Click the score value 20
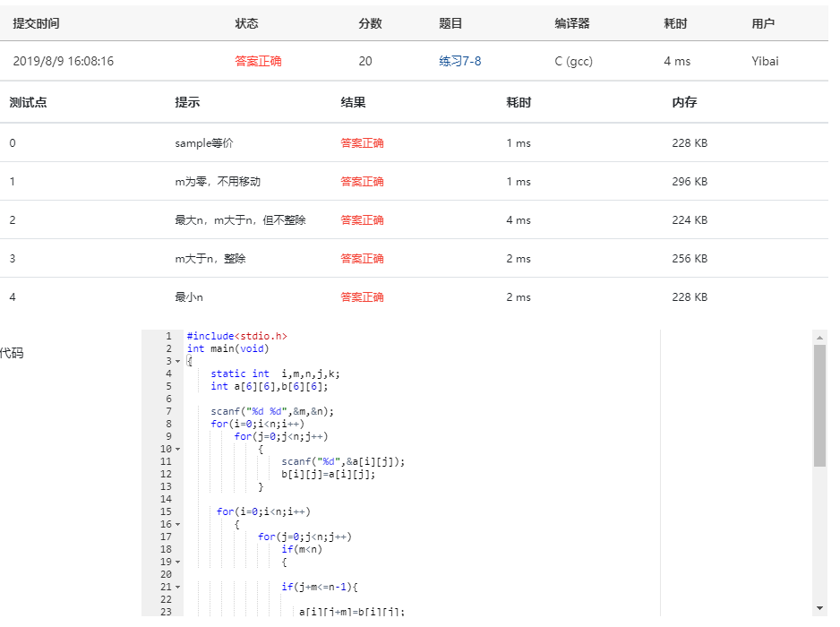 [365, 61]
